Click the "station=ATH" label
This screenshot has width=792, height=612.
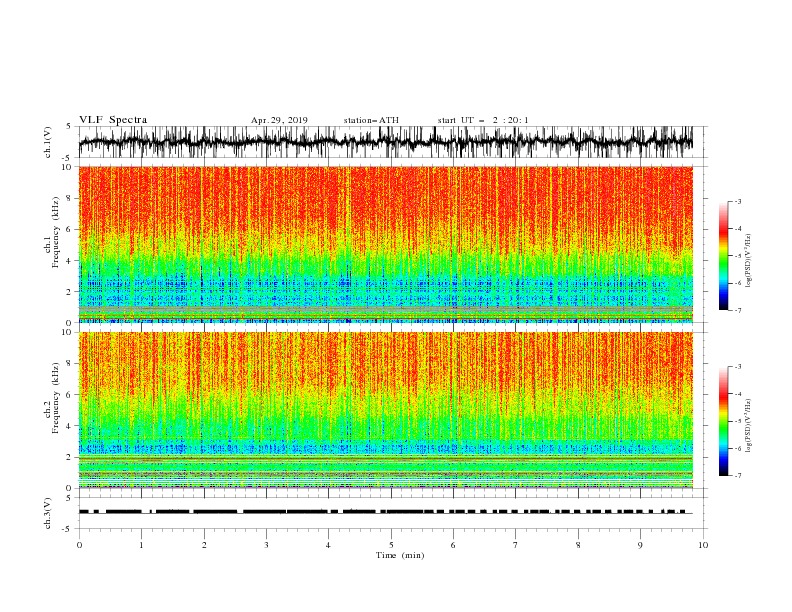371,120
